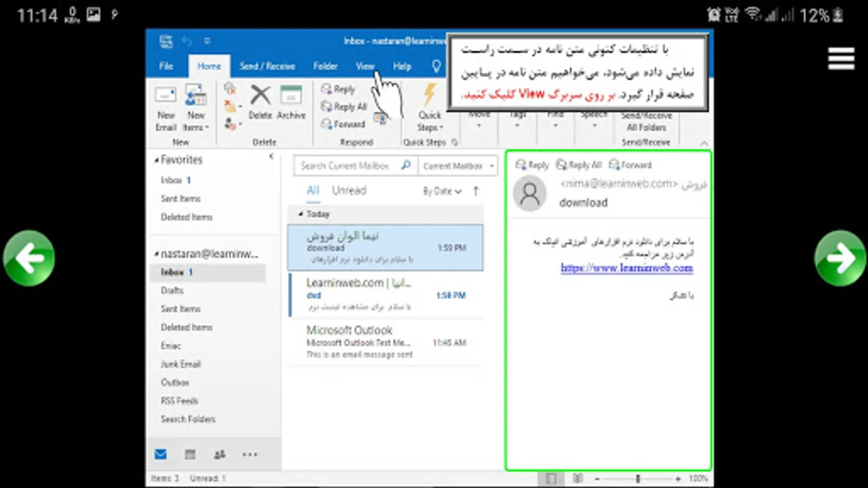Select Sent Items under Favorites

point(181,198)
